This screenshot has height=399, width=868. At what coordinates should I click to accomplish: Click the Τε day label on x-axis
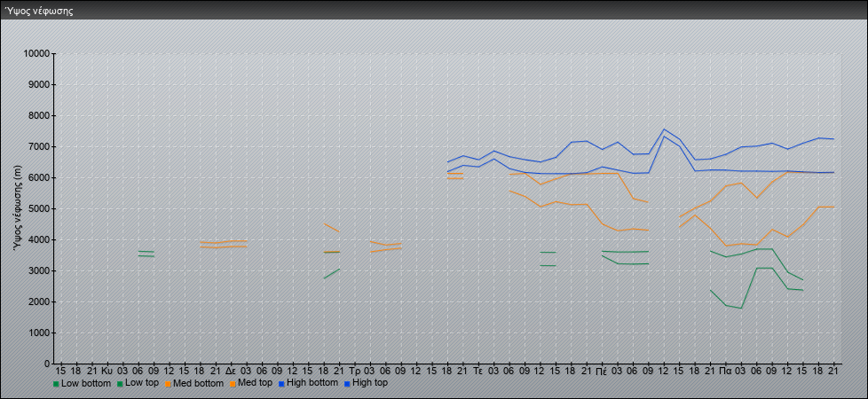click(x=478, y=371)
